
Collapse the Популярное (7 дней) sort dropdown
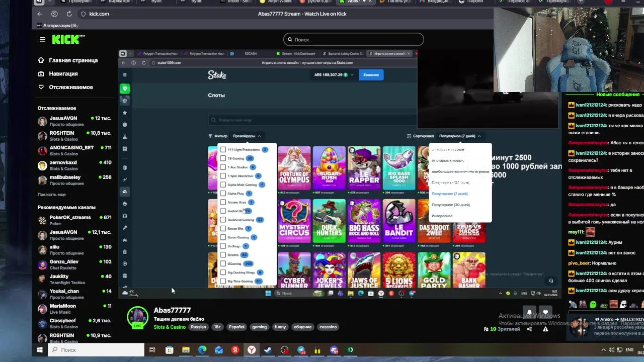[460, 136]
